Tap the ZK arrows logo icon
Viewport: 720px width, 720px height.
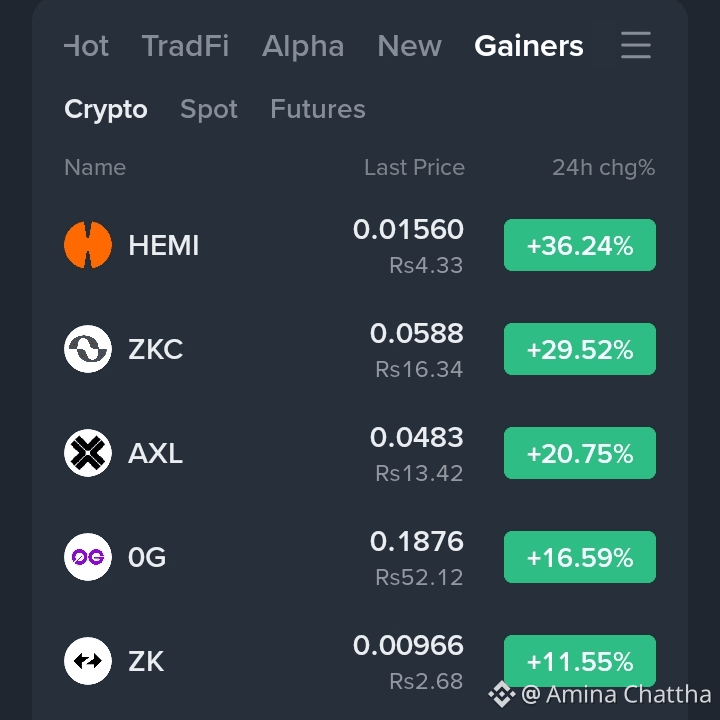[88, 661]
